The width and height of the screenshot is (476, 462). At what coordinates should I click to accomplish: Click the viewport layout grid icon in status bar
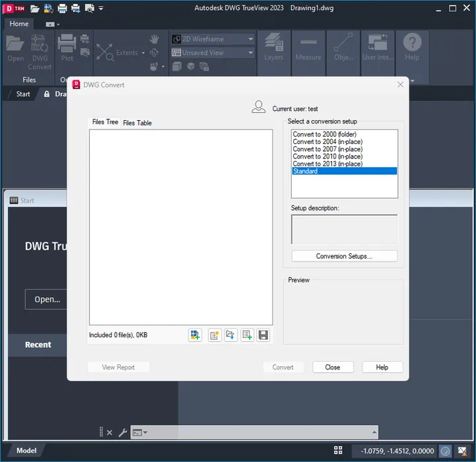pyautogui.click(x=338, y=451)
